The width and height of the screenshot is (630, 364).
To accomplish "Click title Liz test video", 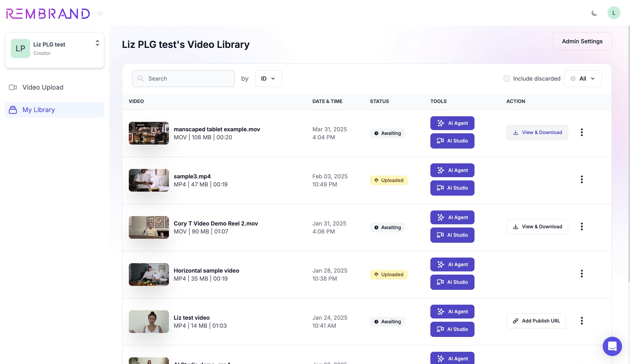I will pyautogui.click(x=191, y=317).
